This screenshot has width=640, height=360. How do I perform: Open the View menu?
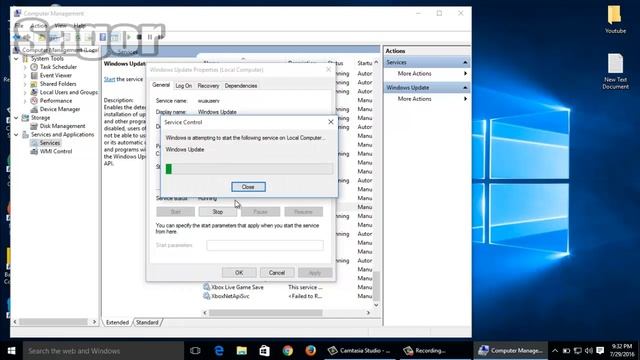pos(60,26)
